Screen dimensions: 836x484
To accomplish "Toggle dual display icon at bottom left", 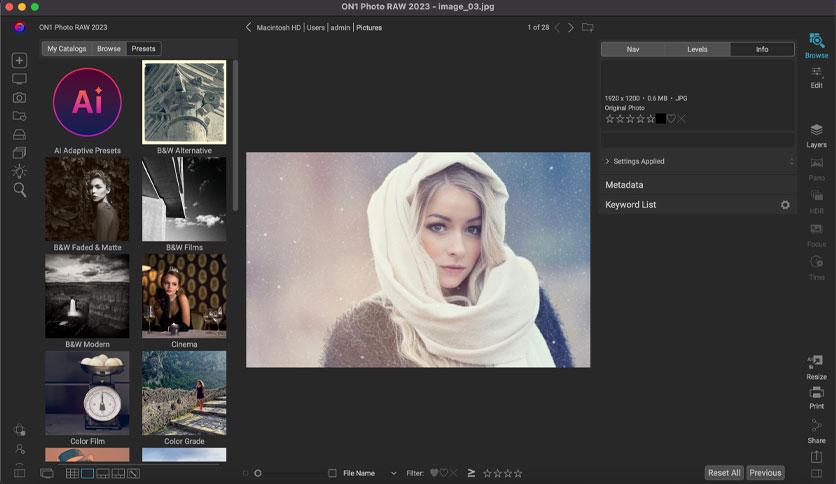I will point(47,473).
